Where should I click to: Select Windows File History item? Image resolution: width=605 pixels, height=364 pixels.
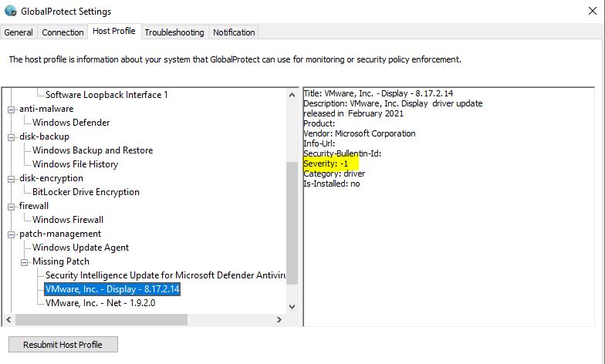(76, 164)
